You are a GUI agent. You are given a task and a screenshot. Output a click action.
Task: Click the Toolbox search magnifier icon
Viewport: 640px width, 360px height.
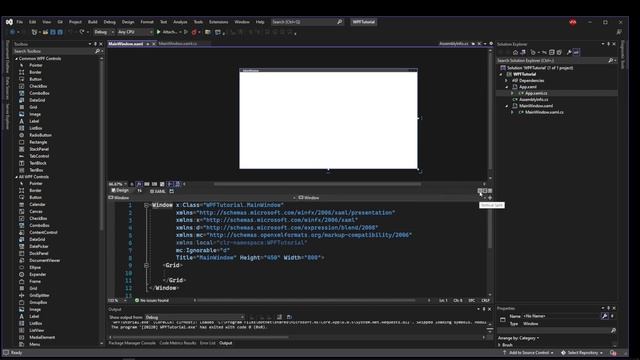[97, 51]
